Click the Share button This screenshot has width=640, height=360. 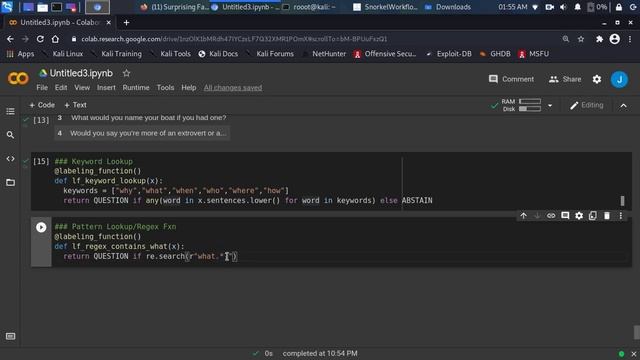565,79
